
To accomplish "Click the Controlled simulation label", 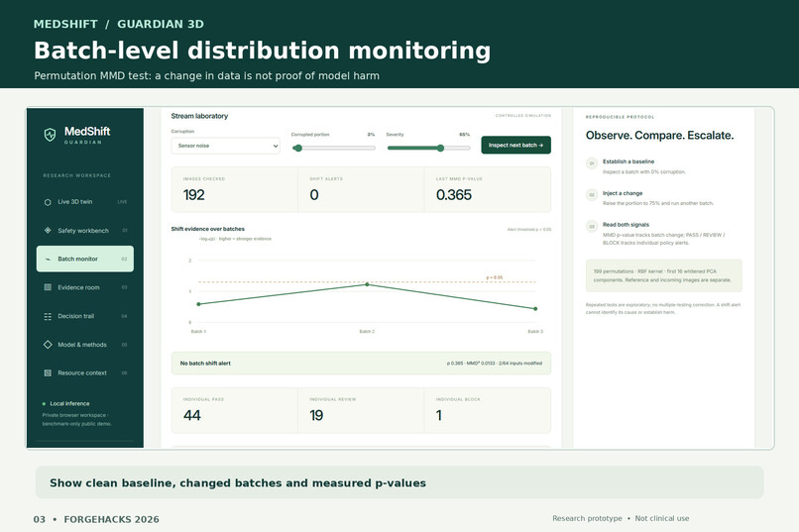I will coord(523,116).
